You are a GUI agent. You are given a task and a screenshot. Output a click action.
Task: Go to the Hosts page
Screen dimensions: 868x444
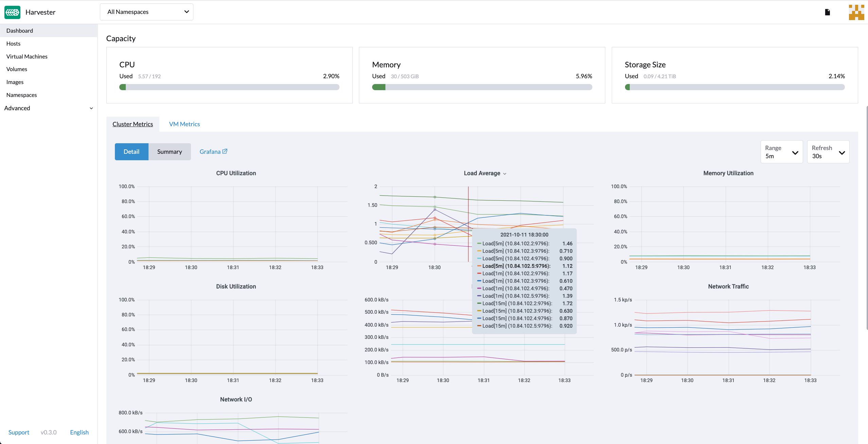[x=13, y=44]
